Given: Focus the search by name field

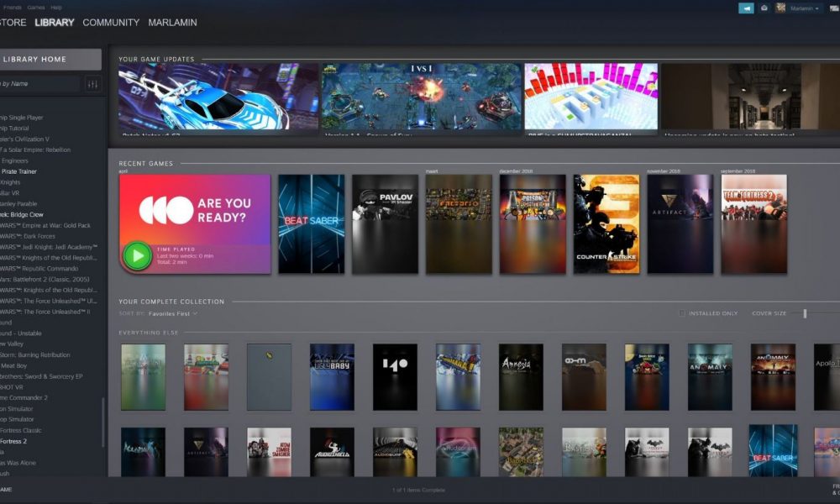Looking at the screenshot, I should click(39, 83).
